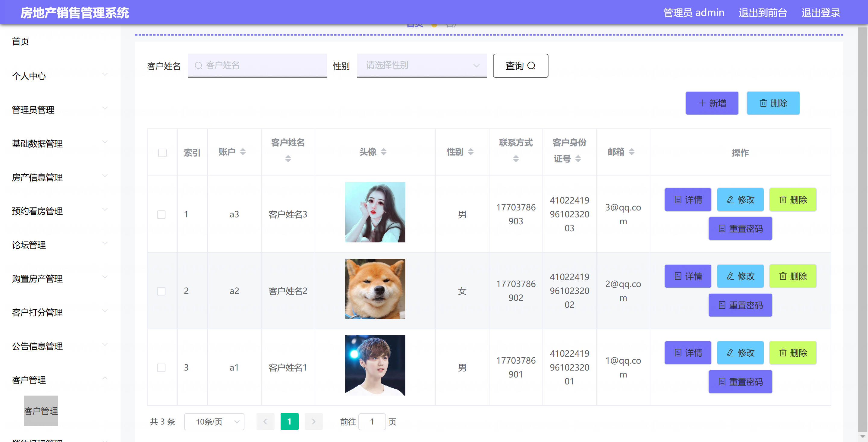This screenshot has width=868, height=442.
Task: Click the magnifier icon in the 查询 button
Action: coord(531,66)
